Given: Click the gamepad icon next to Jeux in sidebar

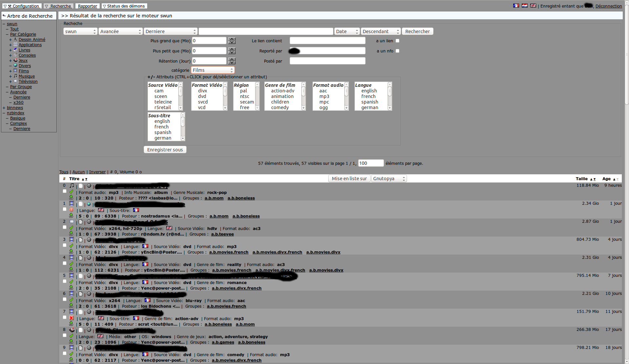Looking at the screenshot, I should coord(16,61).
